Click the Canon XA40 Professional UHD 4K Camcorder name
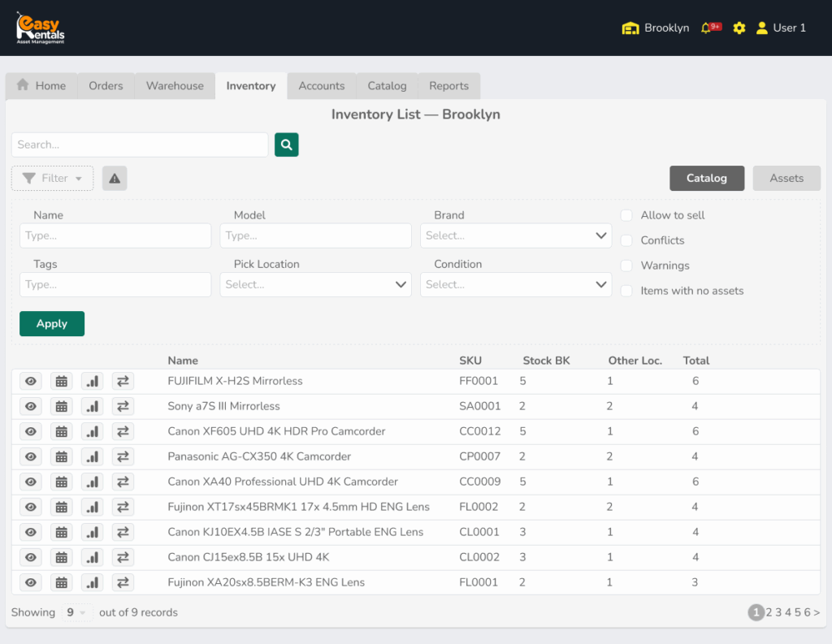The image size is (832, 644). coord(283,482)
